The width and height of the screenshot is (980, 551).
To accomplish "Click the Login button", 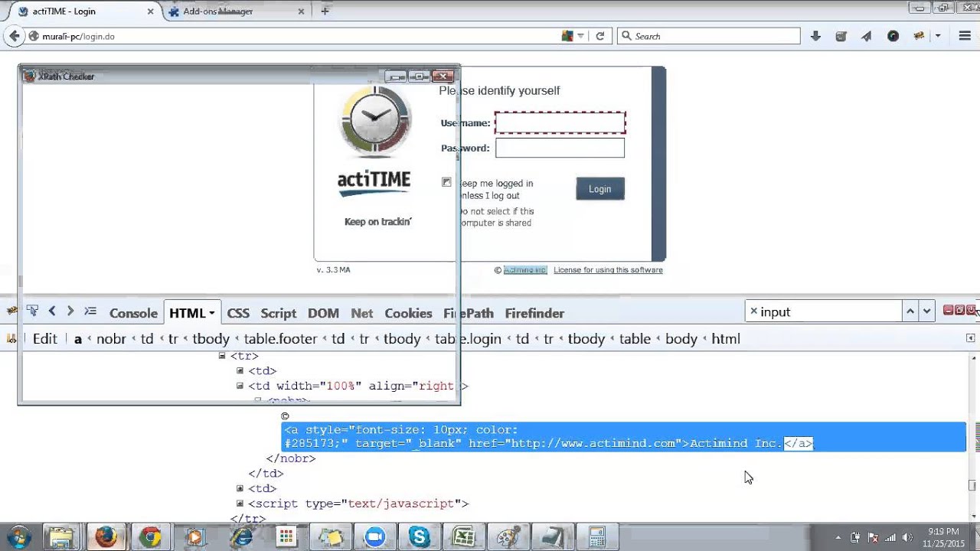I will click(600, 189).
